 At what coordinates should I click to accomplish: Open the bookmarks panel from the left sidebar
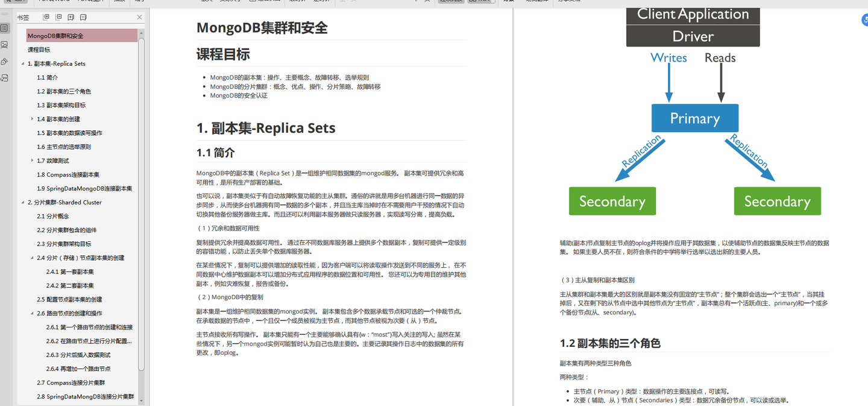5,28
